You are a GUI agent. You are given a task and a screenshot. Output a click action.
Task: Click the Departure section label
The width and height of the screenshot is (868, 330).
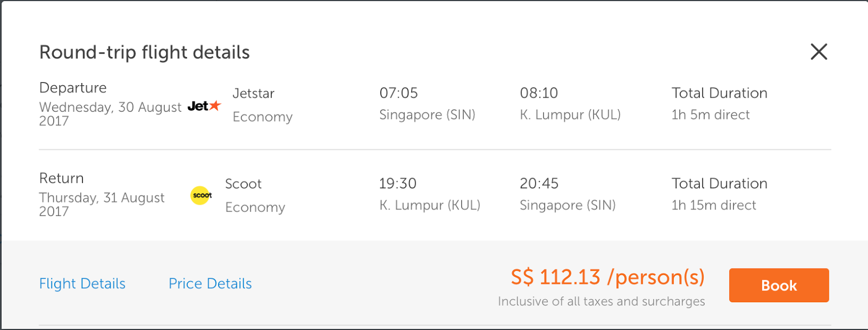pyautogui.click(x=73, y=88)
